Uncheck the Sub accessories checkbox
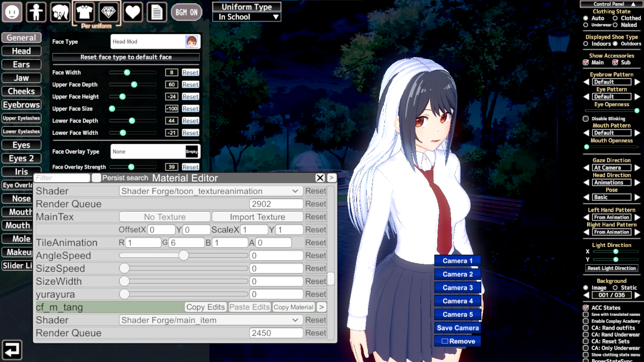644x362 pixels. coord(615,63)
